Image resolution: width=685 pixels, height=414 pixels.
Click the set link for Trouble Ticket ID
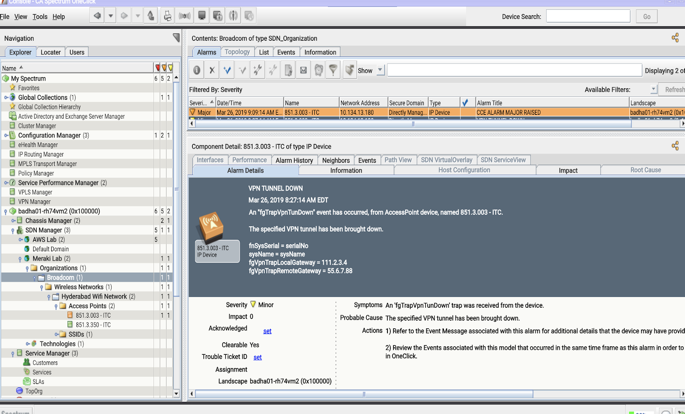pyautogui.click(x=258, y=357)
